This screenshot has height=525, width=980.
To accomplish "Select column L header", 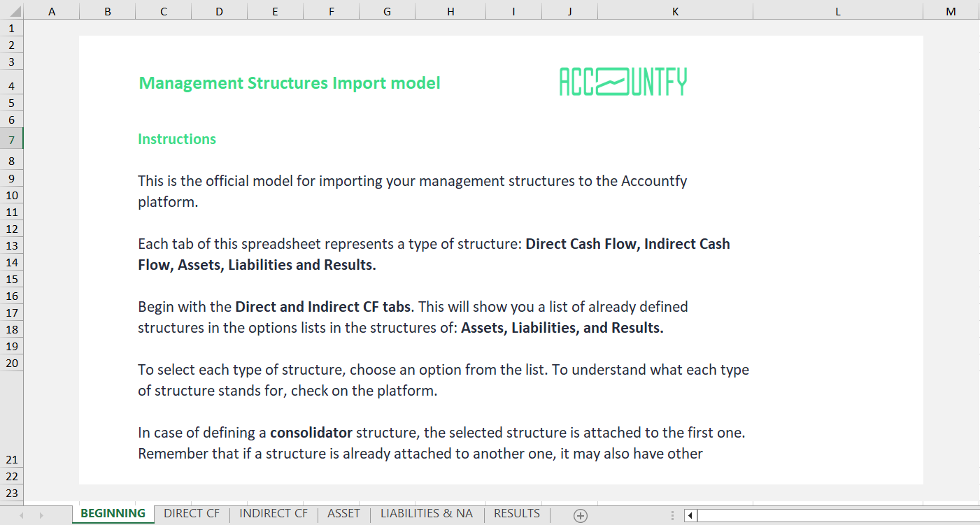I will 838,10.
